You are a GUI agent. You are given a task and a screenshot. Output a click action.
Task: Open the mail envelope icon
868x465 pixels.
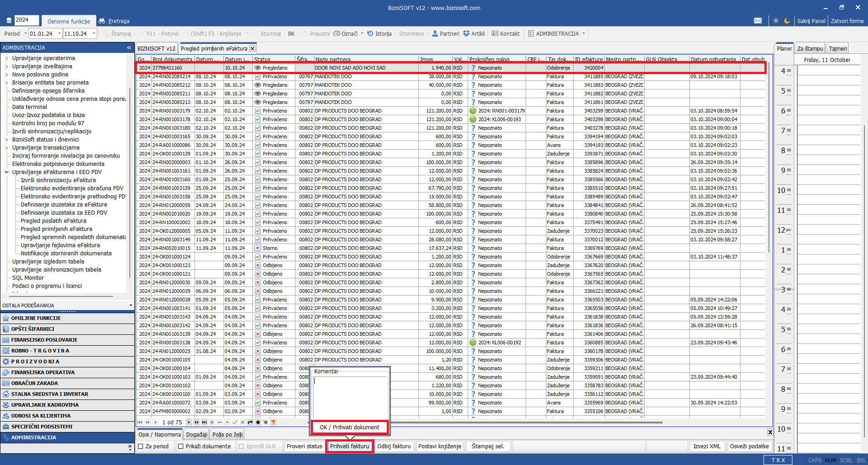[x=758, y=21]
